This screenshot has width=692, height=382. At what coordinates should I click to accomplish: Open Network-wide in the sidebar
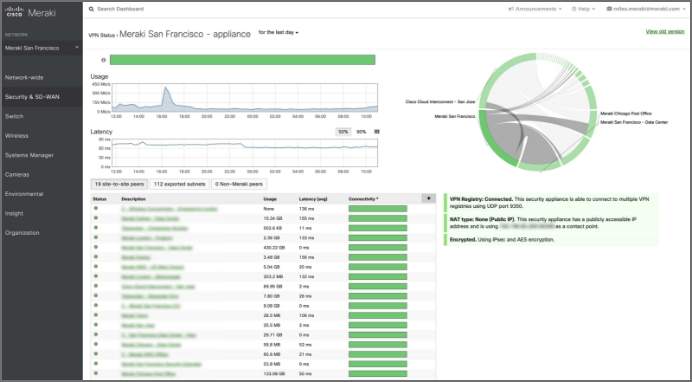click(24, 77)
